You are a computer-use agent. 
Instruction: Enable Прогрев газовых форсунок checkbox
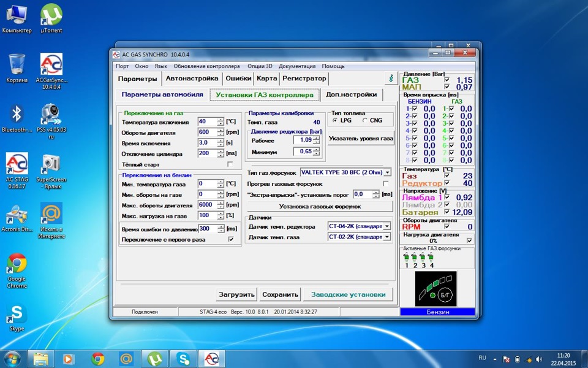[x=386, y=183]
